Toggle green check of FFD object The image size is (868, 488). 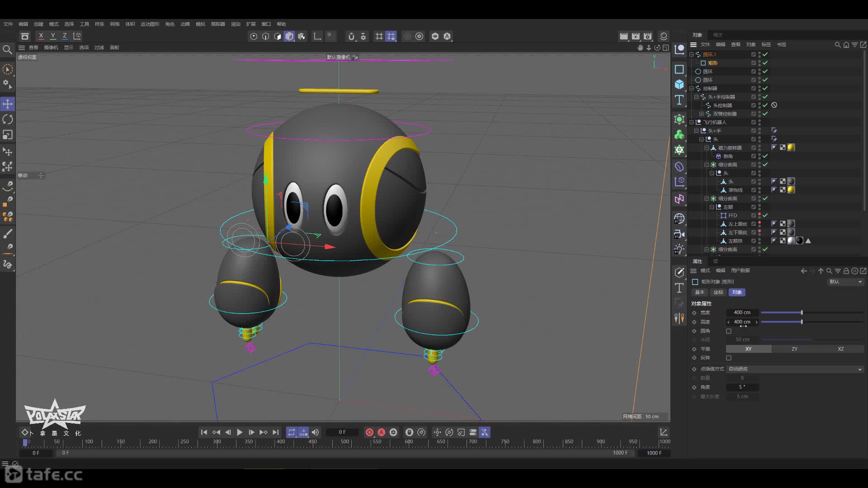point(765,216)
